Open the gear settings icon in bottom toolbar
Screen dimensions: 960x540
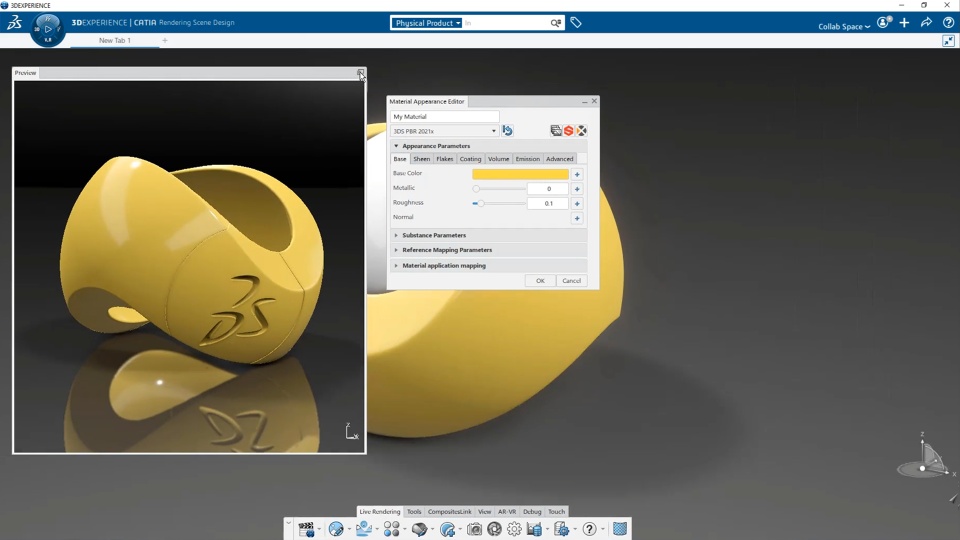pos(514,529)
